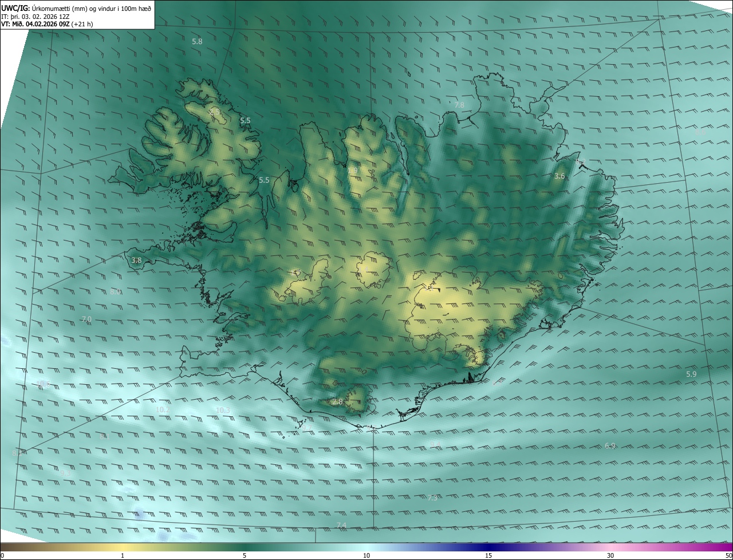733x560 pixels.
Task: Click the colour scale tick label '1'
Action: [x=123, y=555]
